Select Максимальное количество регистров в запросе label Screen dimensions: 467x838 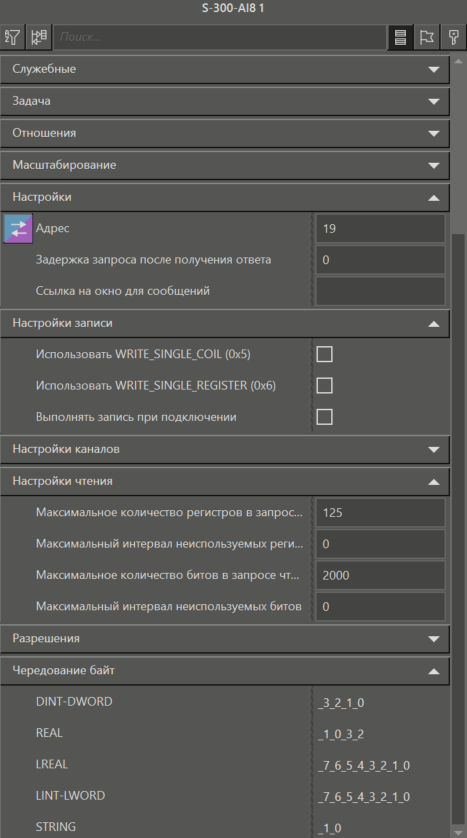[169, 513]
